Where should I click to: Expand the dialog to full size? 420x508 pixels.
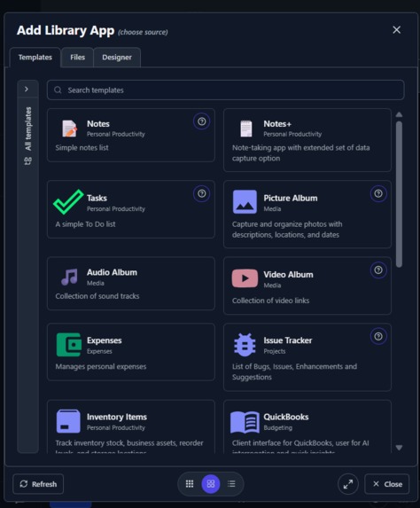point(348,484)
